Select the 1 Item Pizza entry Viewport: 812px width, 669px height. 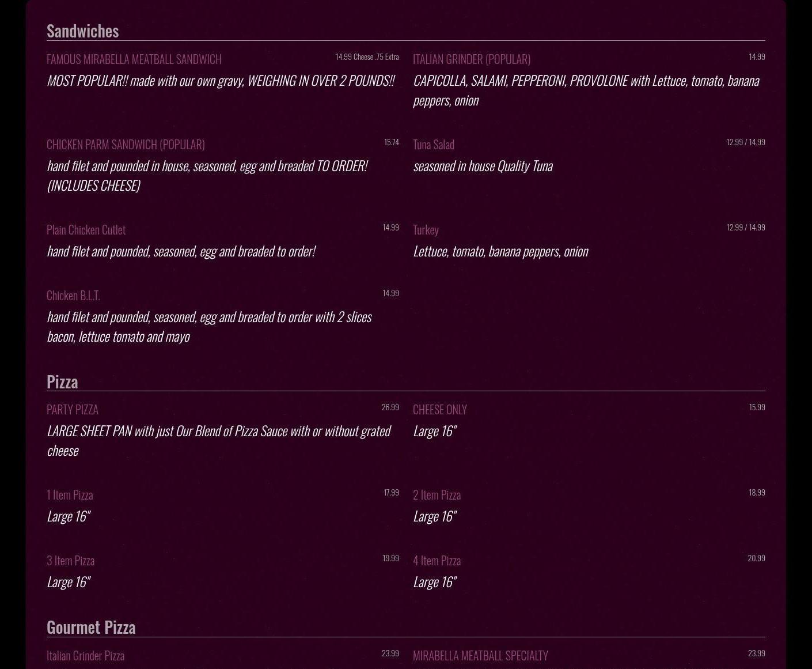70,495
